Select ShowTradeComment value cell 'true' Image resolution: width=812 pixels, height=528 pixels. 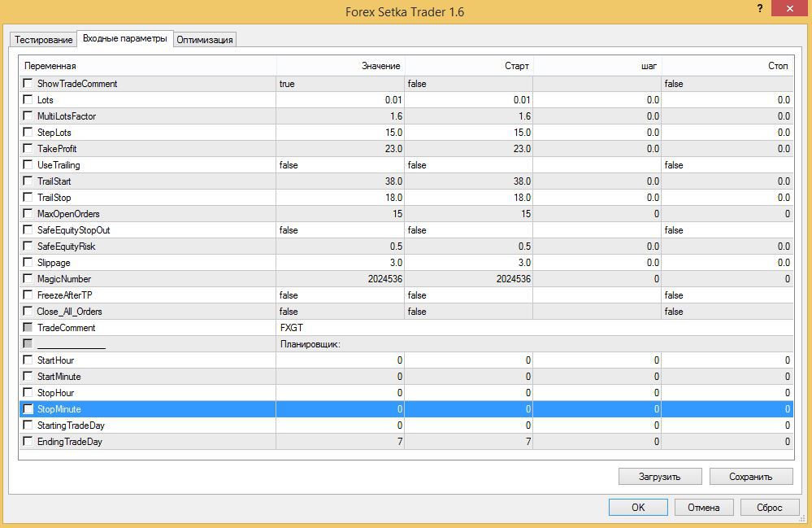tap(341, 84)
